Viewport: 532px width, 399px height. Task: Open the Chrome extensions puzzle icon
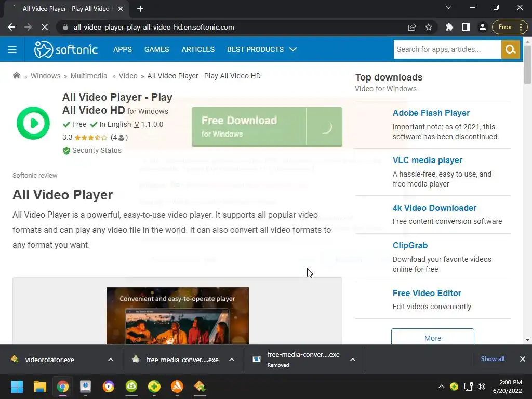449,27
